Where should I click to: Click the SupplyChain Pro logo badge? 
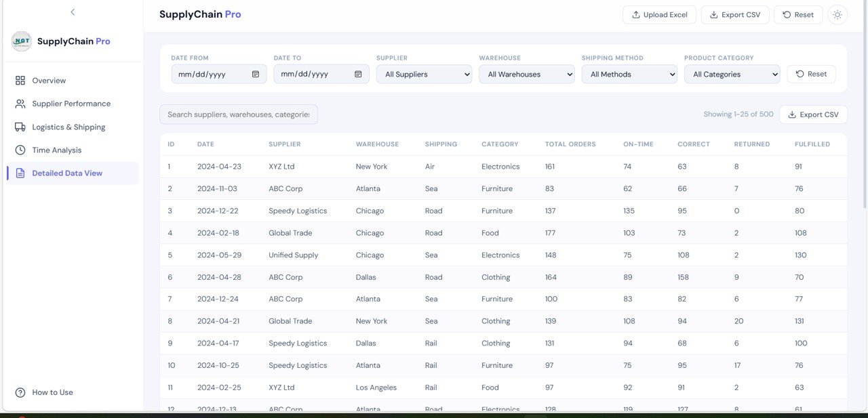tap(21, 41)
